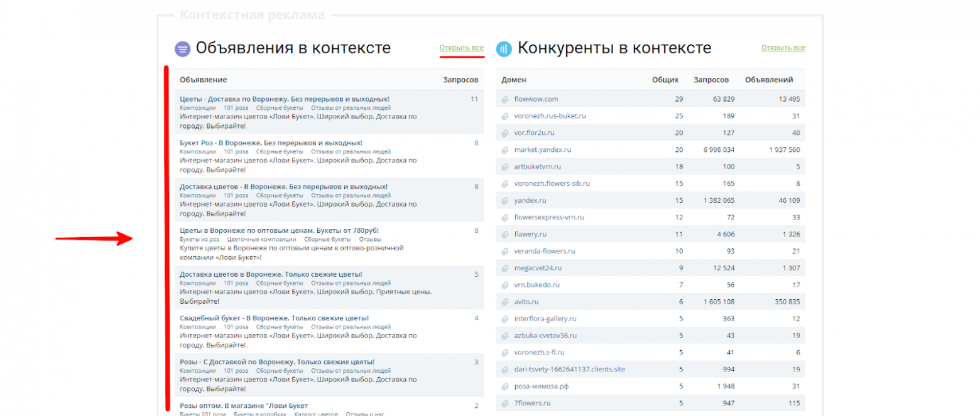
Task: Click the query count 11 of the first ad
Action: [x=474, y=99]
